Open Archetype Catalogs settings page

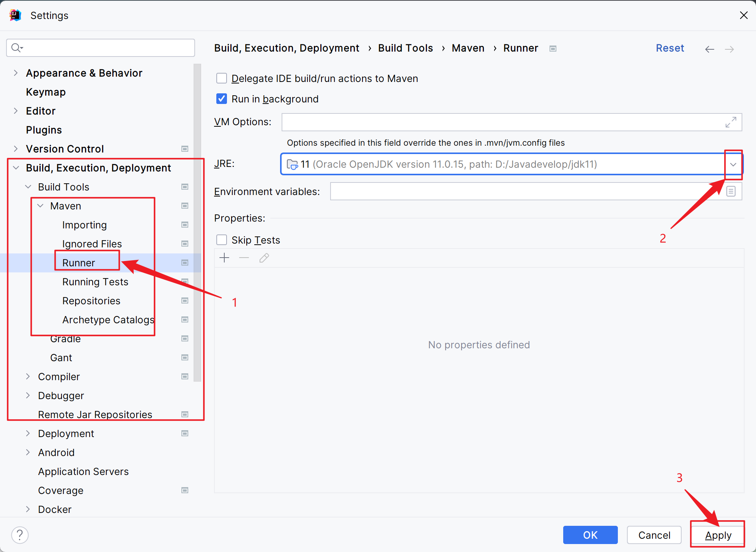(108, 319)
